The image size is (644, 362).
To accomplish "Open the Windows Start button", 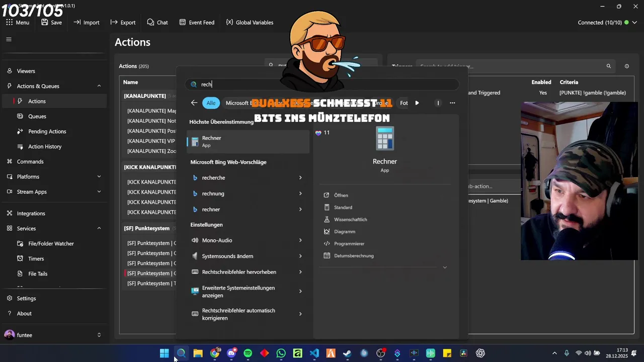I will [165, 353].
